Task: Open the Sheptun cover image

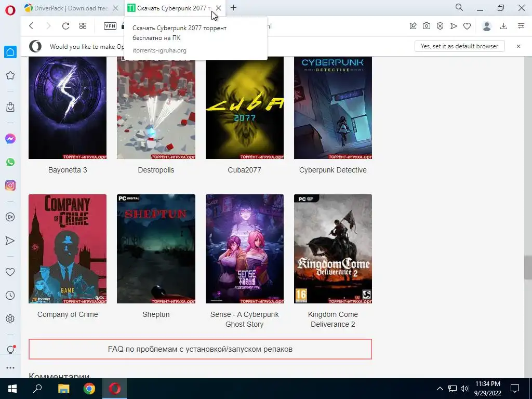Action: click(x=156, y=249)
